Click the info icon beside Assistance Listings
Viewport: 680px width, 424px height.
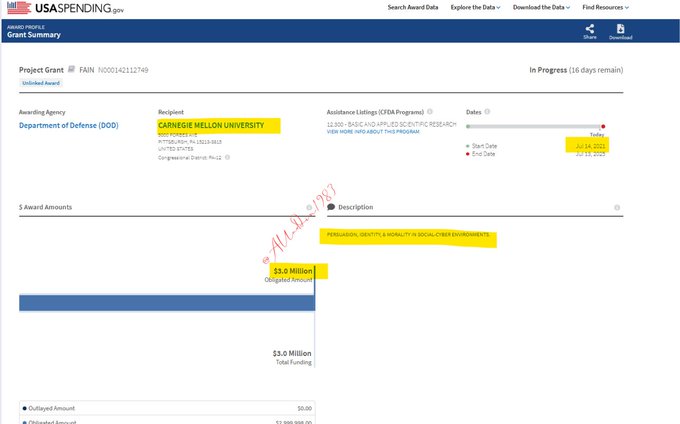point(430,111)
